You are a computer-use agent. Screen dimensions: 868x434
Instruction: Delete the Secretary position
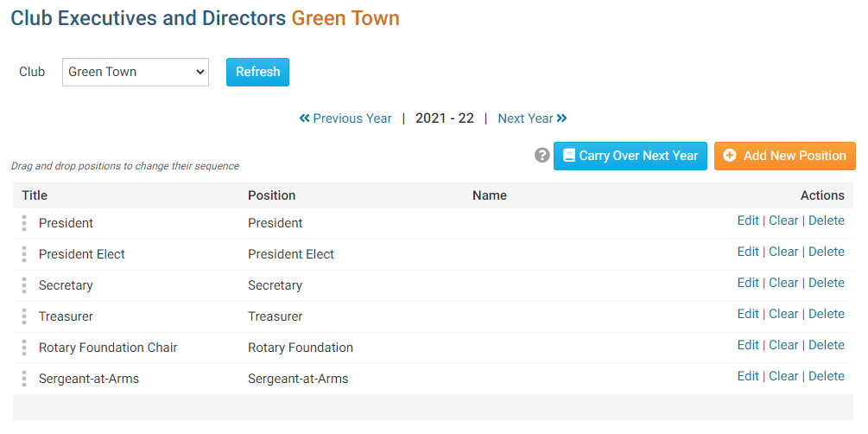coord(826,283)
